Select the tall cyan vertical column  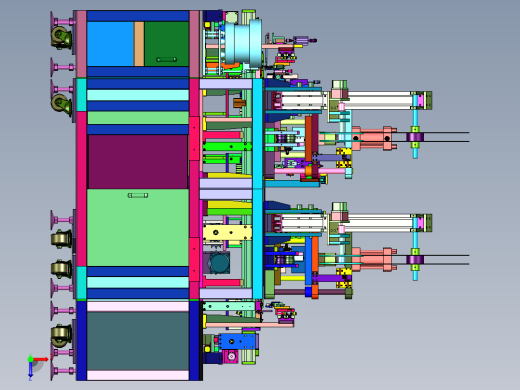(x=257, y=189)
